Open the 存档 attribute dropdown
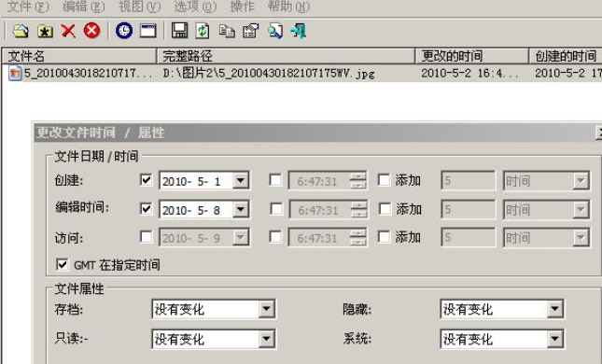This screenshot has height=364, width=602. 266,309
